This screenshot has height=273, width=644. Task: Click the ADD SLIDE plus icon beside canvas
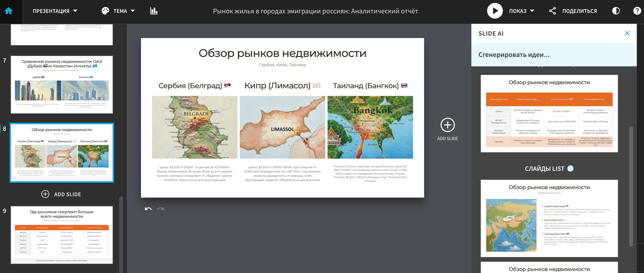click(447, 125)
